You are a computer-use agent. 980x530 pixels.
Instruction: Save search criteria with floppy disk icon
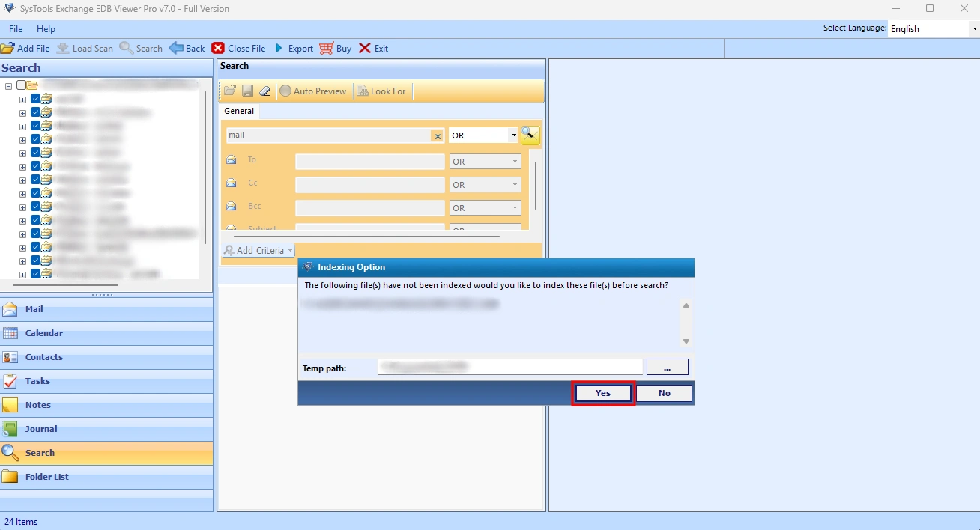[247, 91]
